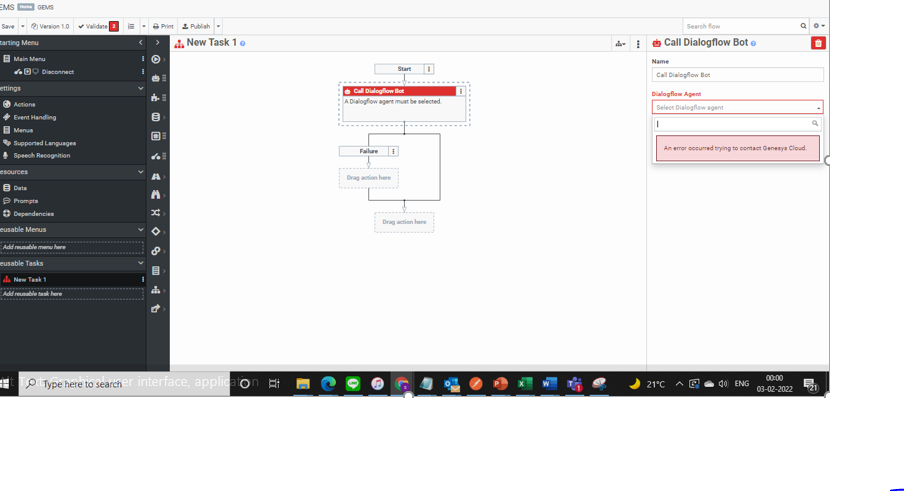Click the search magnifier in Search flow box
Image resolution: width=904 pixels, height=491 pixels.
pos(803,27)
